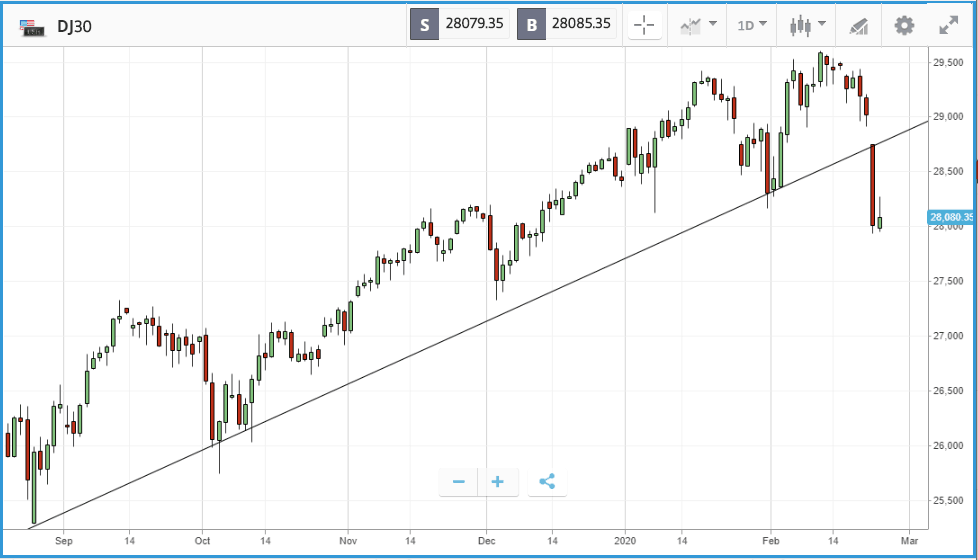Viewport: 978px width, 560px height.
Task: Click the candlestick chart type icon
Action: [x=800, y=26]
